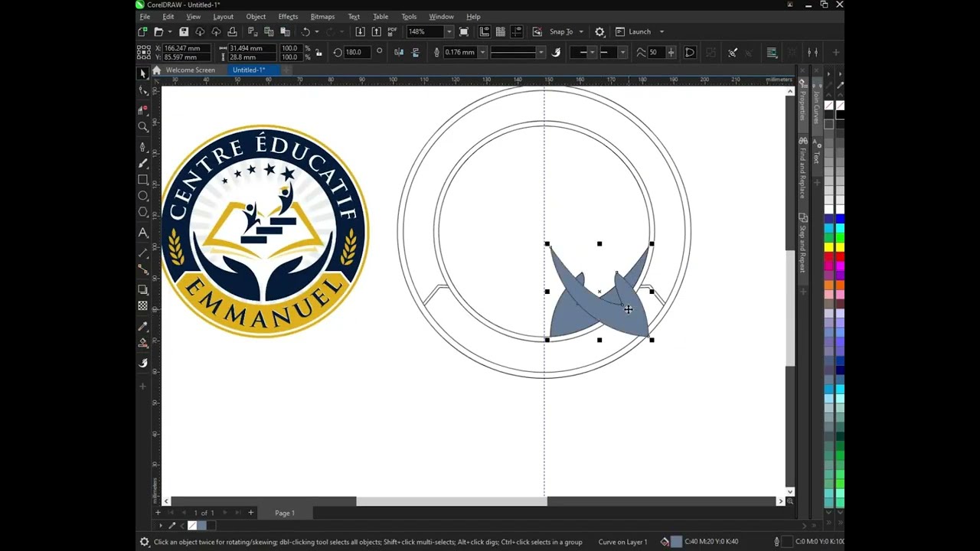980x551 pixels.
Task: Click the Print icon
Action: 232,31
